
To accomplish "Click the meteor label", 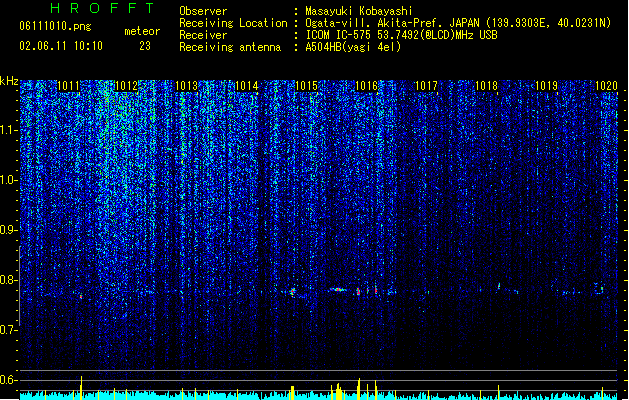I will [142, 31].
